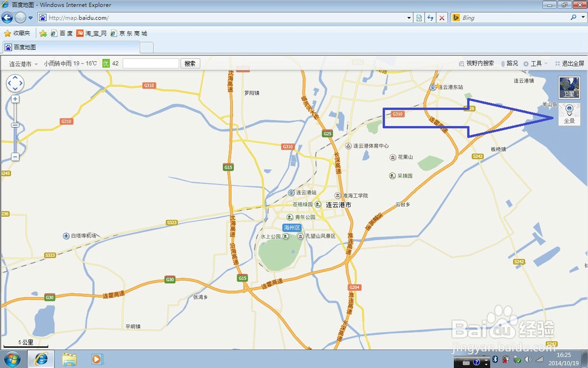This screenshot has width=588, height=368.
Task: Click the 平明镇 label
Action: (x=133, y=327)
